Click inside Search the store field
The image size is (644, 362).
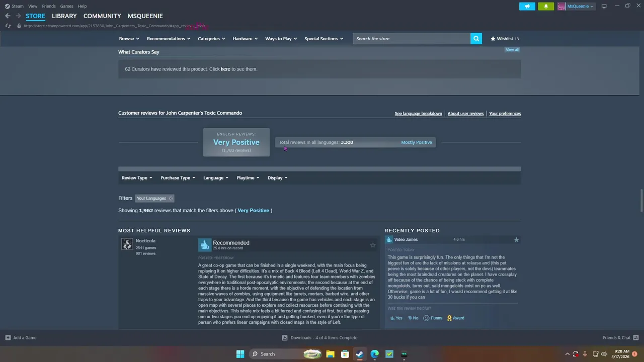[x=412, y=39]
